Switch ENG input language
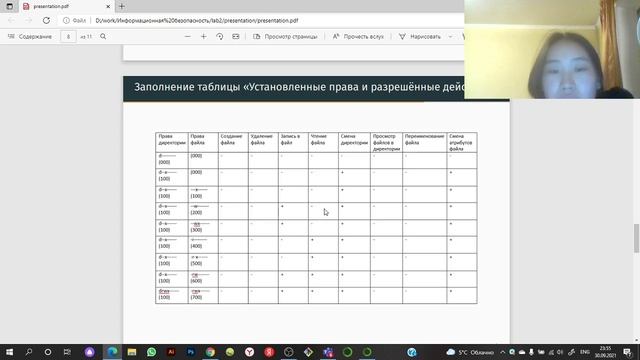Viewport: 640px width, 360px height. tap(585, 352)
